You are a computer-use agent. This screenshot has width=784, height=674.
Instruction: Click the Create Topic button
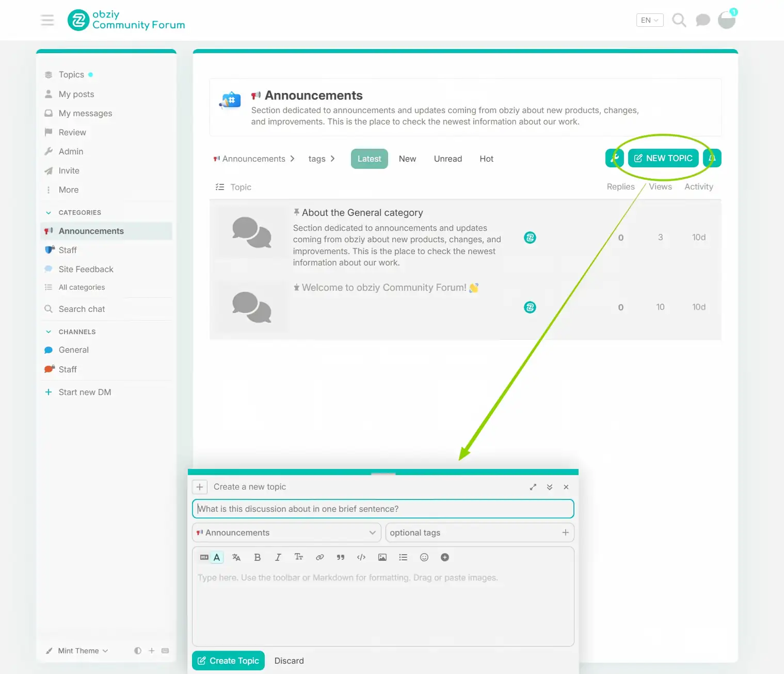point(228,661)
